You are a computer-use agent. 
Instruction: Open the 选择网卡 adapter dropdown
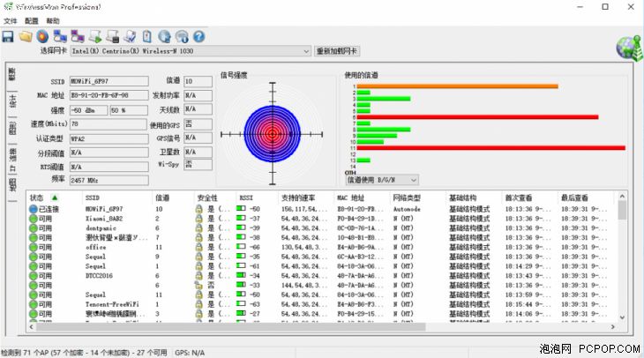coord(306,51)
